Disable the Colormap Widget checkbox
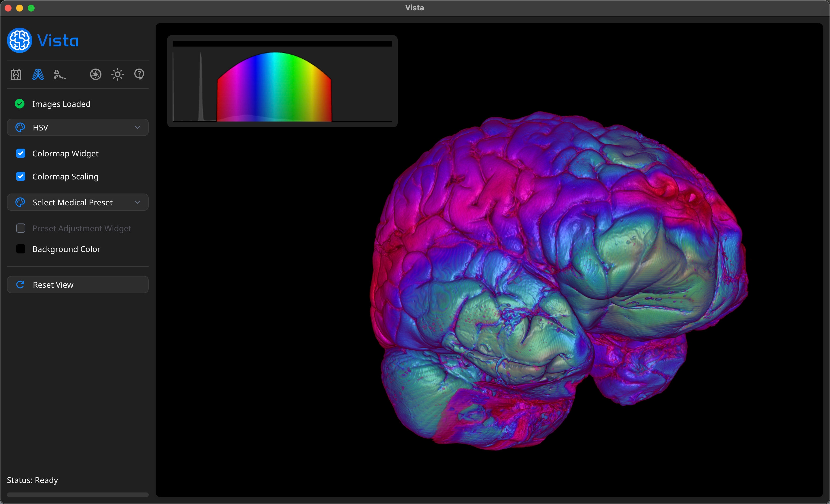The image size is (830, 504). 21,153
